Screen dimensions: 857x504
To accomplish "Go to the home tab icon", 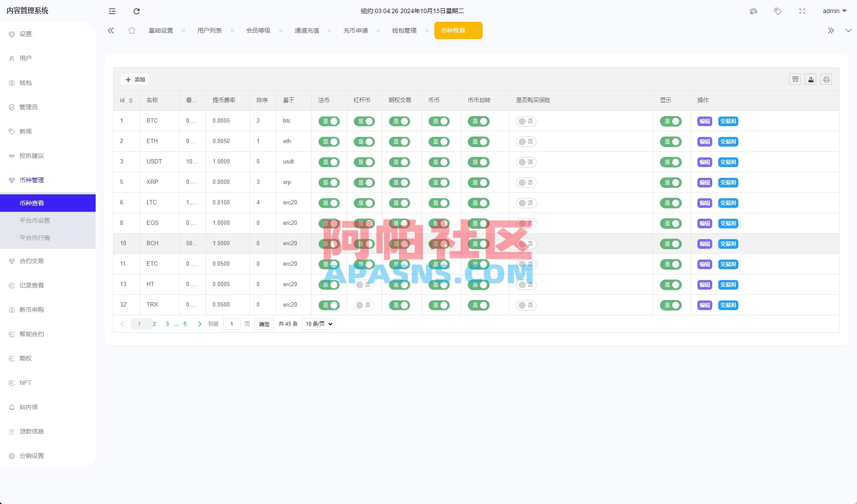I will 132,30.
